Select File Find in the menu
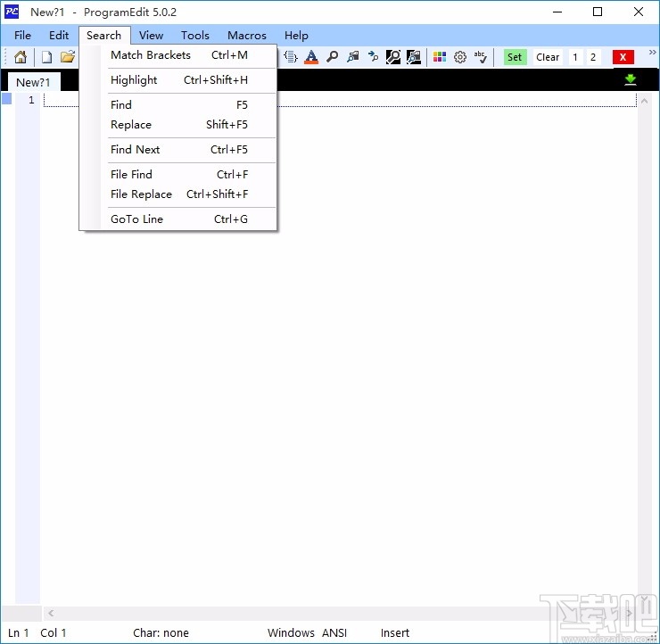Image resolution: width=660 pixels, height=644 pixels. (179, 174)
